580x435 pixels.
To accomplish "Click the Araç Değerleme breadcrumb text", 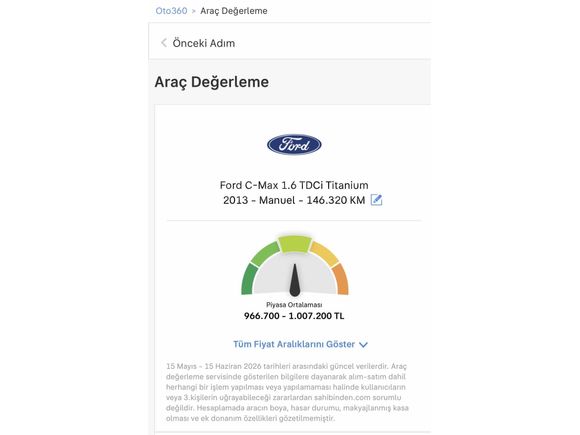I will click(x=234, y=11).
